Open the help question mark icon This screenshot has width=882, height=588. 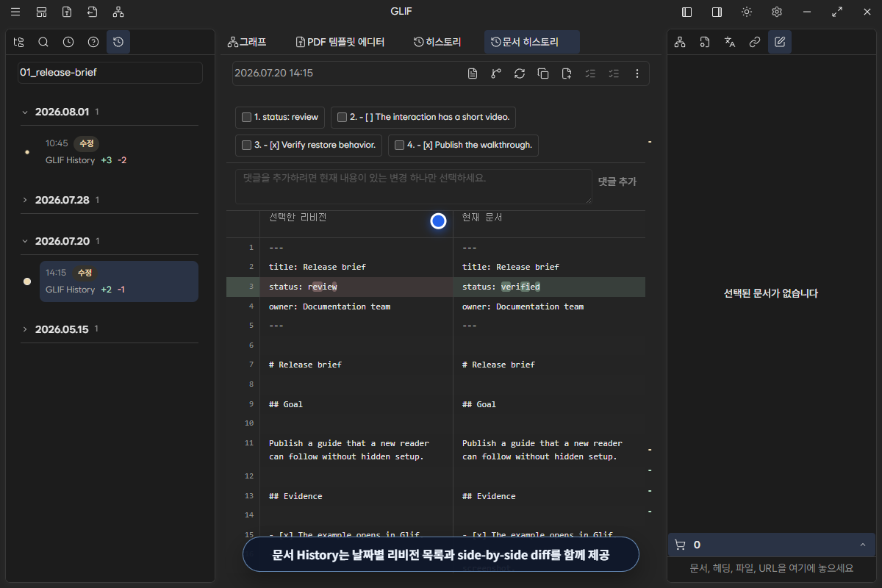point(93,42)
